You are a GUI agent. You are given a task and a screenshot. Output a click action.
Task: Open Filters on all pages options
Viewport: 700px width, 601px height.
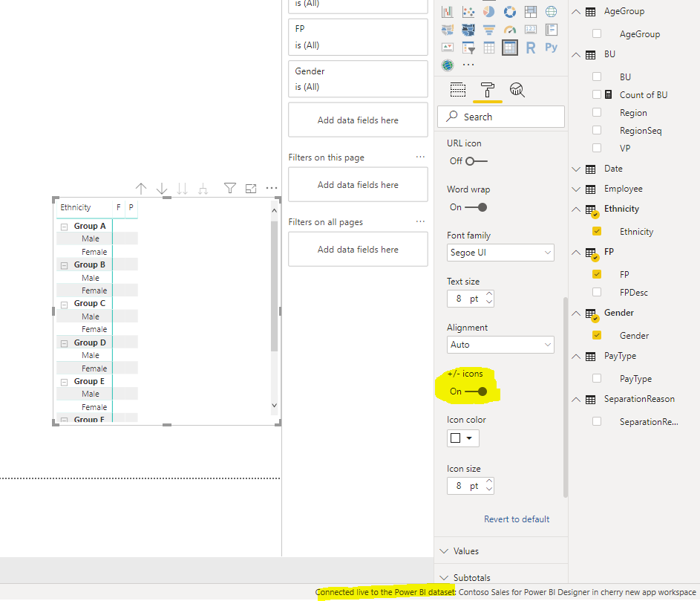[420, 221]
